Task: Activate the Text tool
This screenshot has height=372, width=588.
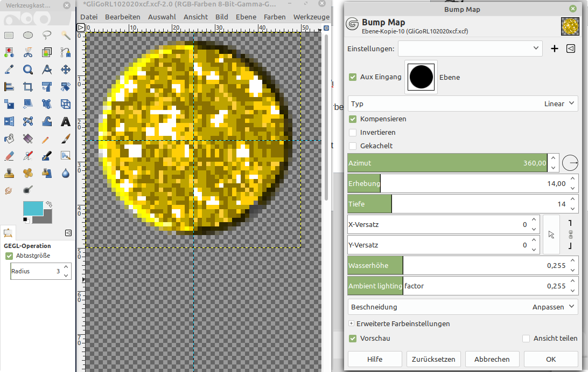Action: click(66, 121)
